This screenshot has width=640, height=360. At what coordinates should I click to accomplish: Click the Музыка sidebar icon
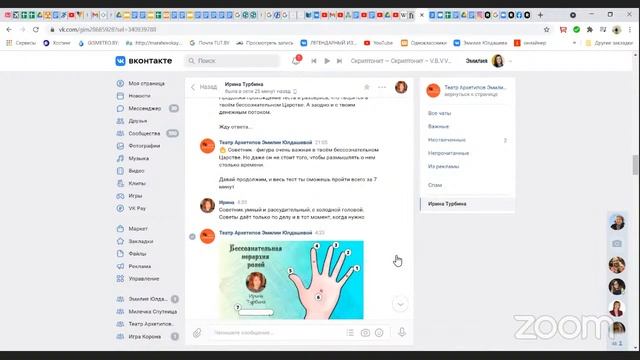coord(120,158)
